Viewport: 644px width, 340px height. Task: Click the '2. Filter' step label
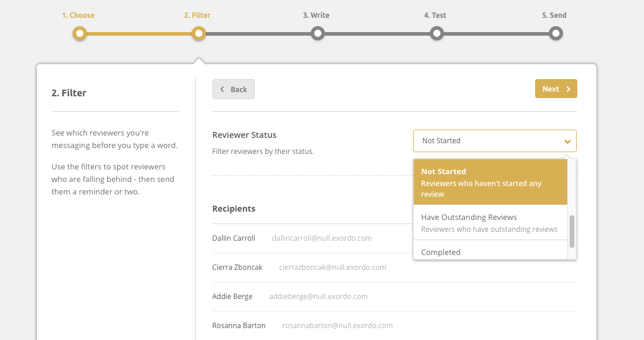tap(197, 15)
